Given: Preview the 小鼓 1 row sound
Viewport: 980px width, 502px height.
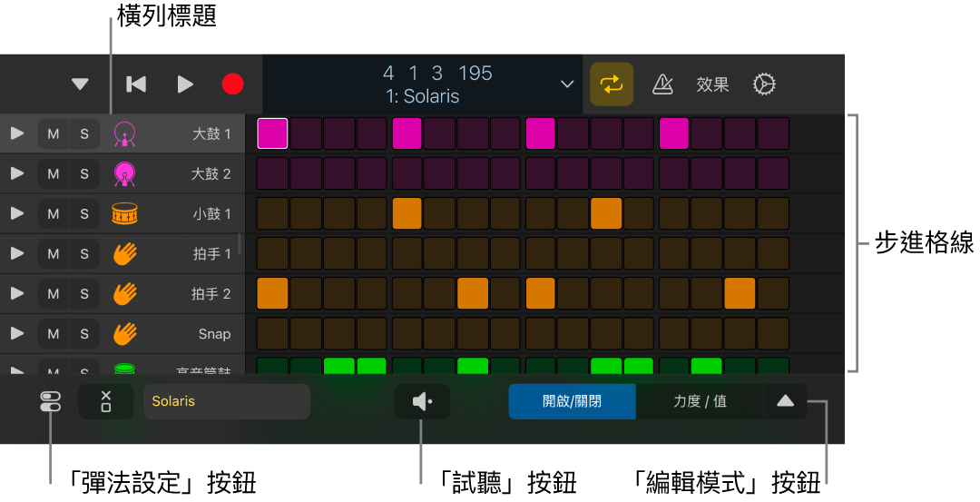Looking at the screenshot, I should [x=17, y=213].
